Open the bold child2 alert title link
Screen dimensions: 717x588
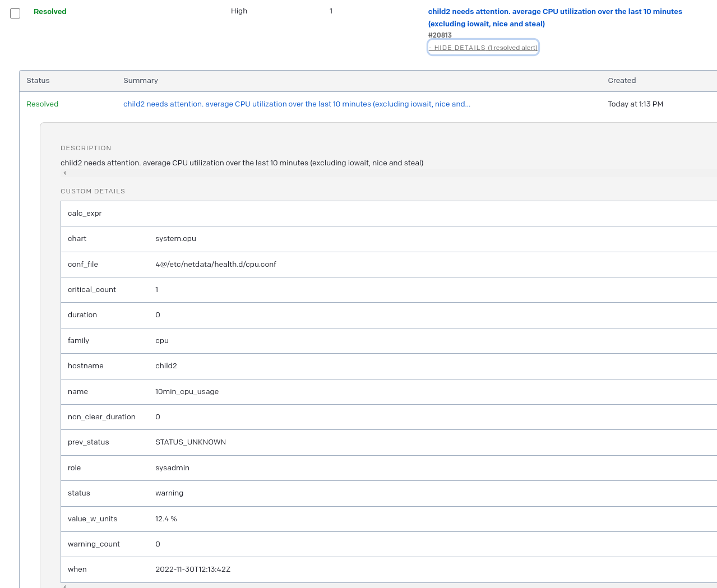click(555, 17)
